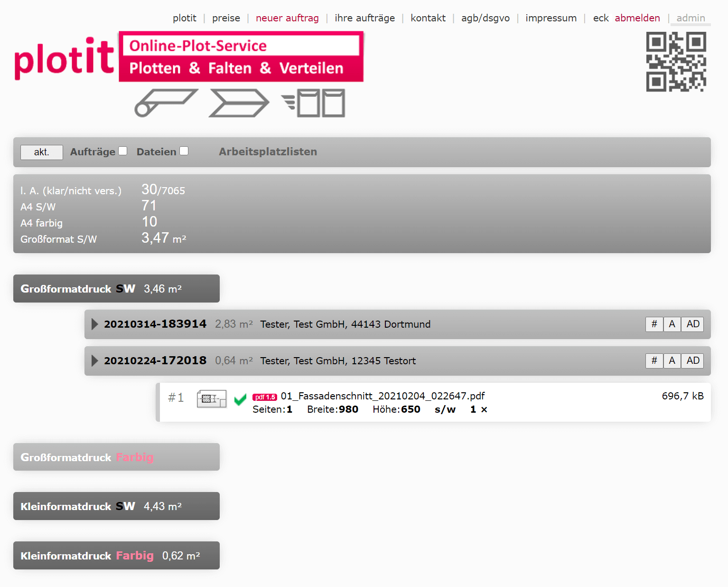Enable the Aufträge checkbox
Image resolution: width=728 pixels, height=587 pixels.
coord(123,151)
